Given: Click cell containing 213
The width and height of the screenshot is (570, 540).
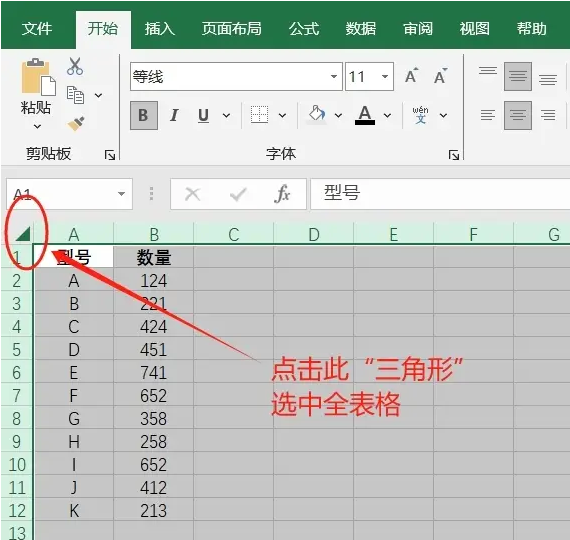Looking at the screenshot, I should (154, 511).
